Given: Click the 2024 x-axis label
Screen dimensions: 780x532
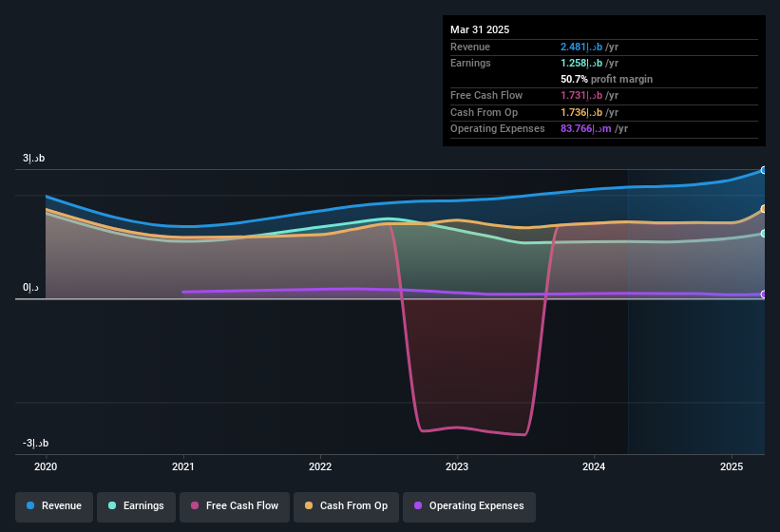Looking at the screenshot, I should (x=594, y=466).
